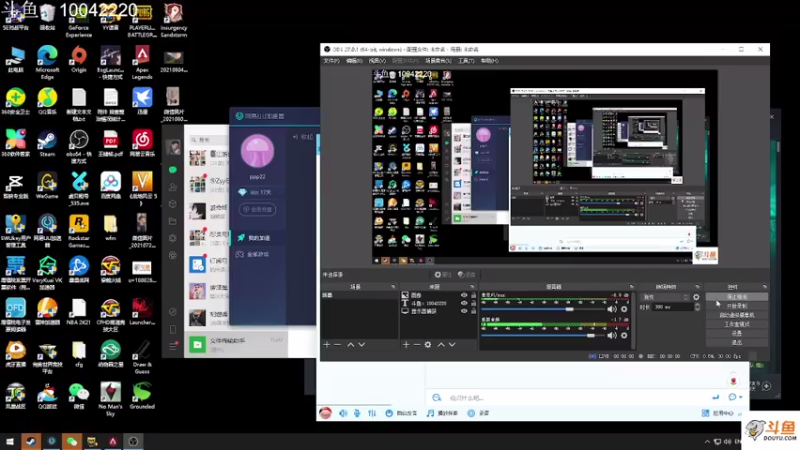The image size is (800, 450).
Task: Open the first menu in the OBS menu bar
Action: (331, 61)
